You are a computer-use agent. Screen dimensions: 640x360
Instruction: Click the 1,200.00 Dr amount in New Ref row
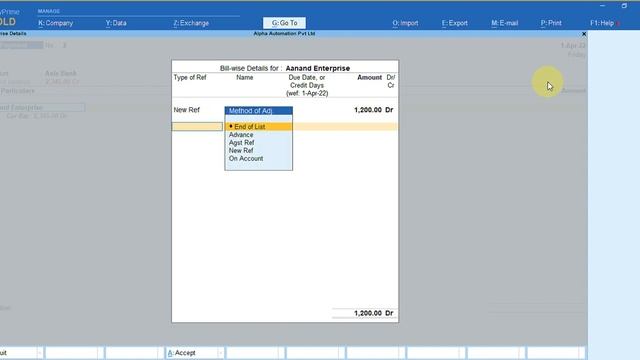click(x=373, y=110)
